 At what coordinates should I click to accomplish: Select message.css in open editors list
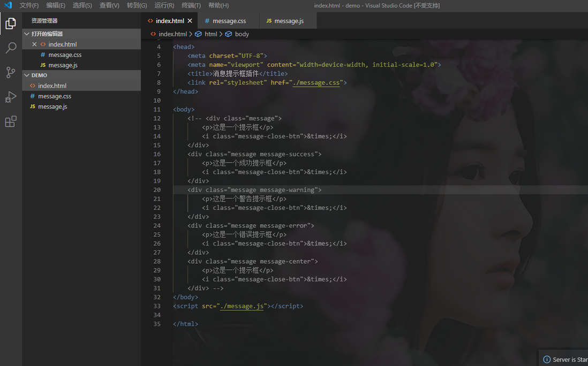(x=81, y=55)
